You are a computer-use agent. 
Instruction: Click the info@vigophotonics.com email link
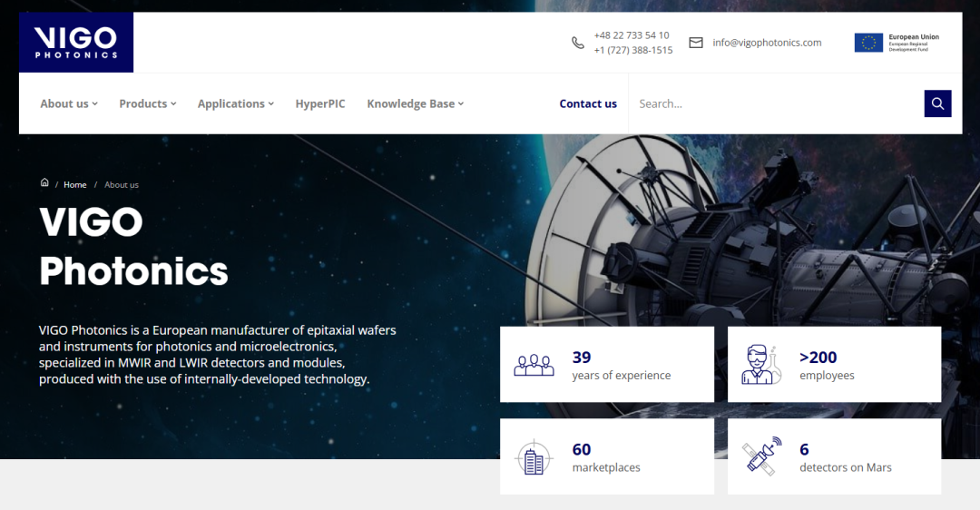point(767,43)
